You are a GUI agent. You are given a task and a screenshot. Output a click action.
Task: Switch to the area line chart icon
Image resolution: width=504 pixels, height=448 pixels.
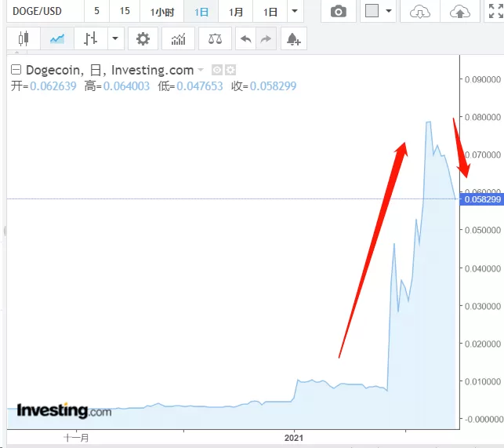click(x=57, y=38)
